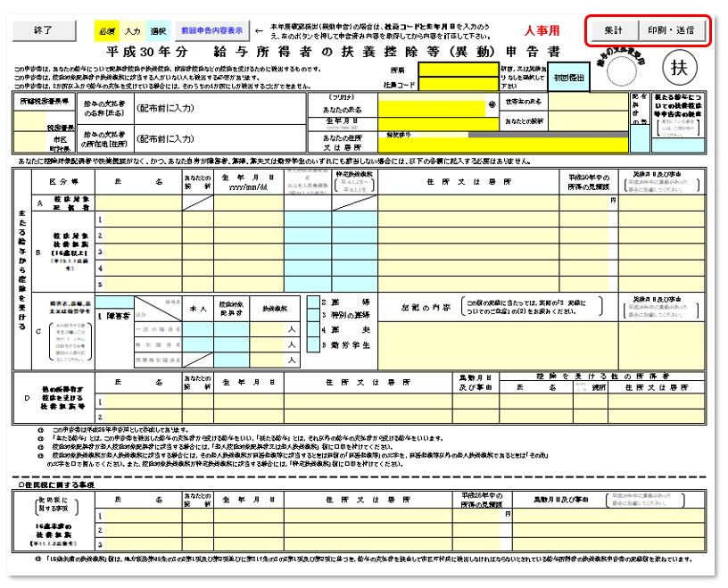
Task: Click the 平成30年分 form title
Action: tap(334, 52)
